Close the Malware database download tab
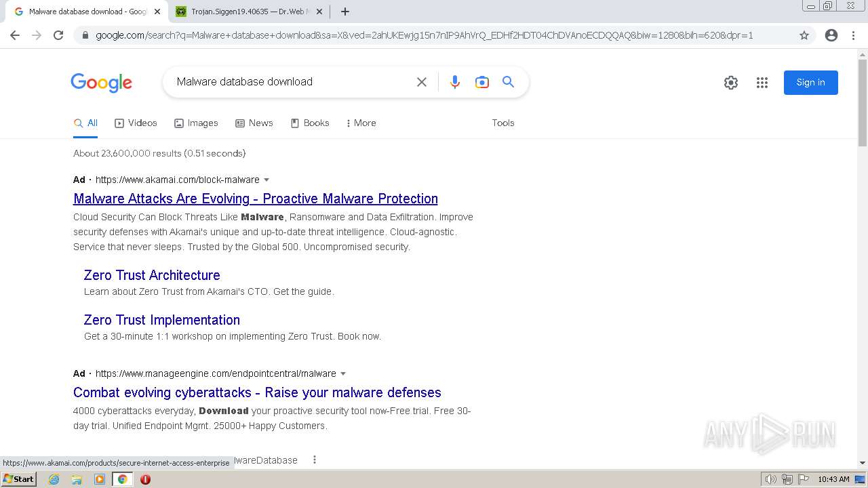This screenshot has width=868, height=488. click(x=157, y=12)
